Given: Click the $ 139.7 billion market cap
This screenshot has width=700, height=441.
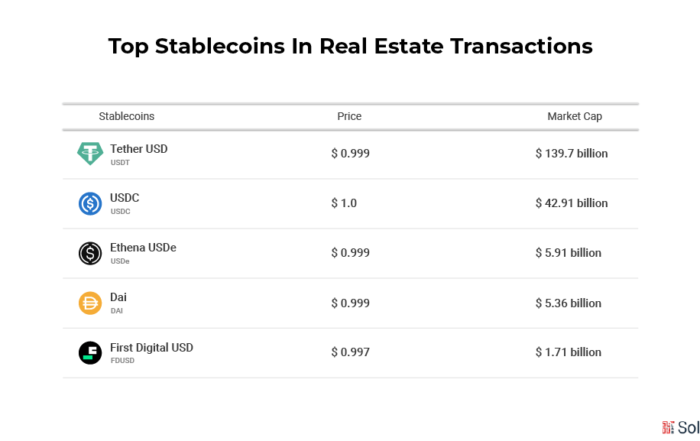Looking at the screenshot, I should (571, 154).
